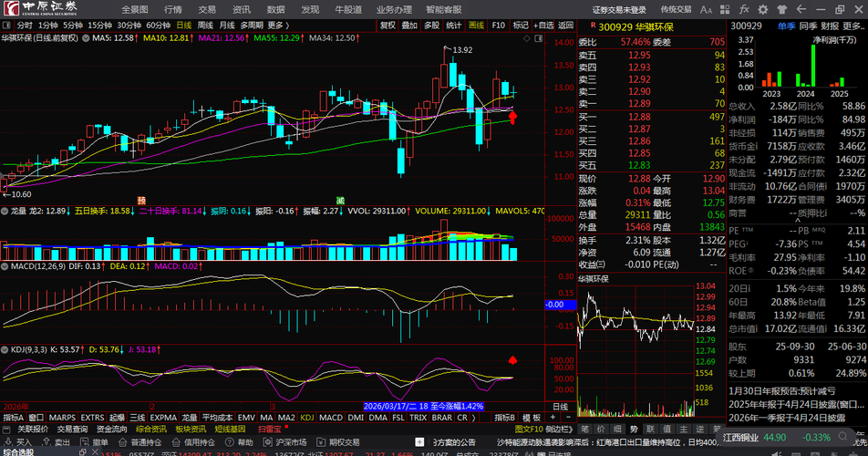Click the Central China Securities logo
The height and width of the screenshot is (456, 868).
click(42, 8)
